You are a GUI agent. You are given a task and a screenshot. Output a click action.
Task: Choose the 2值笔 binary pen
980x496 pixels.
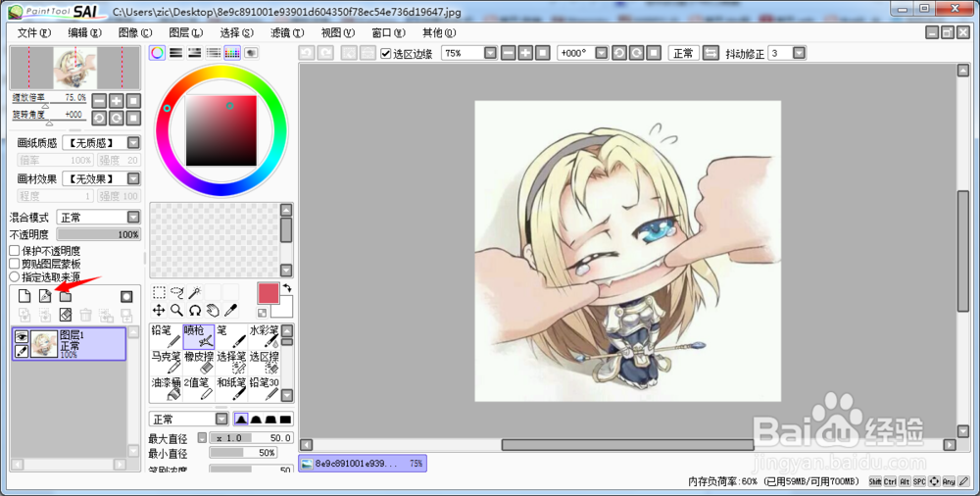click(x=199, y=388)
